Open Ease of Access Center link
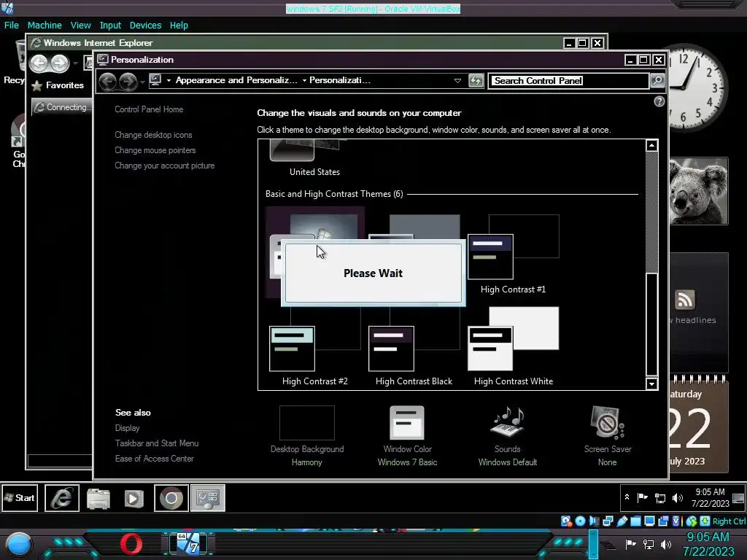 [155, 459]
